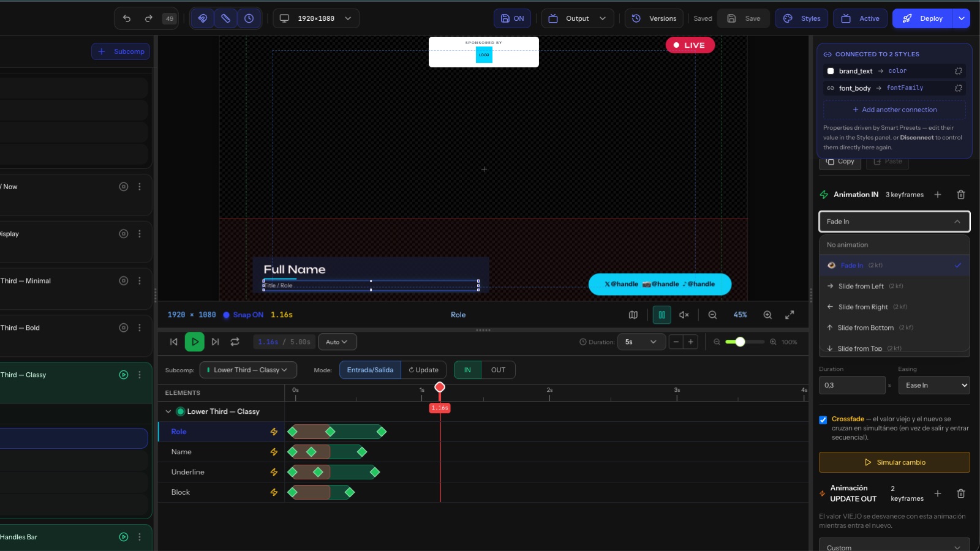This screenshot has width=980, height=551.
Task: Click the safe-area guides map icon
Action: coord(633,315)
